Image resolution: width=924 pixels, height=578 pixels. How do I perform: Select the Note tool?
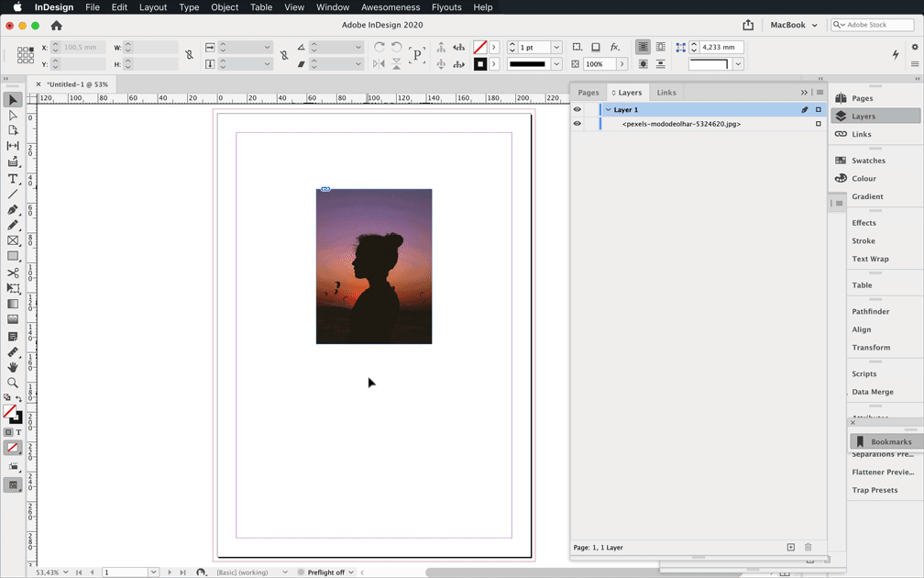(13, 337)
